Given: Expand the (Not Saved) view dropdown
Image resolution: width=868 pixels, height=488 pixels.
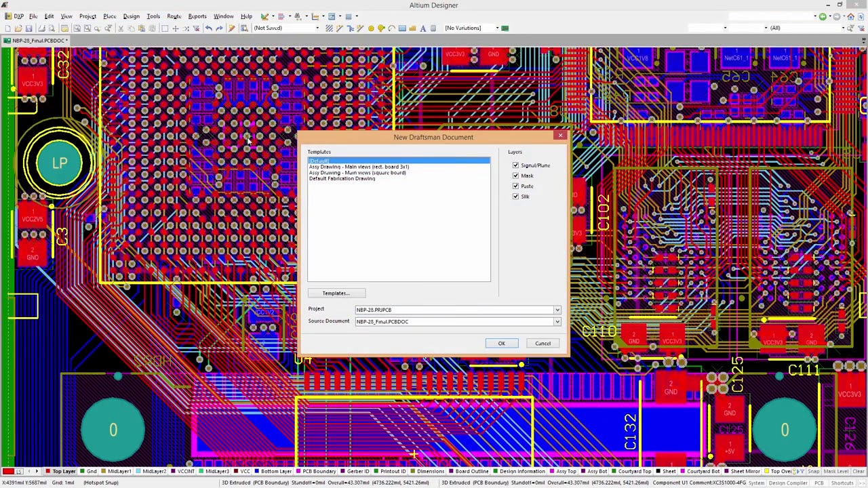Looking at the screenshot, I should (317, 28).
